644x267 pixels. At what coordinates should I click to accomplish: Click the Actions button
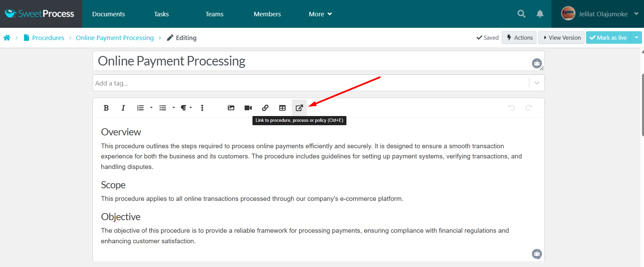tap(519, 38)
